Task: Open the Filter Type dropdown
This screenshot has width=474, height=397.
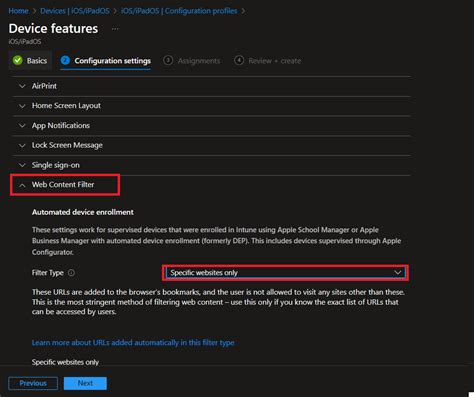Action: [x=286, y=273]
